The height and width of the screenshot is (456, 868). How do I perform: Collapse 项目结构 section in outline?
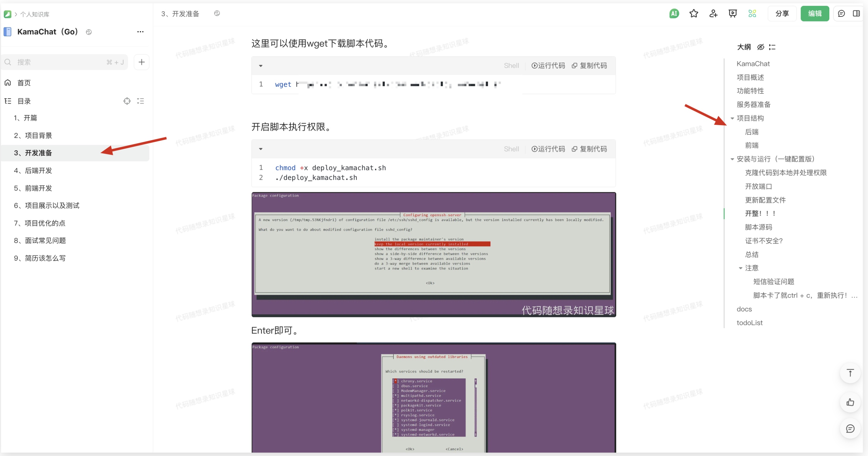pyautogui.click(x=732, y=118)
